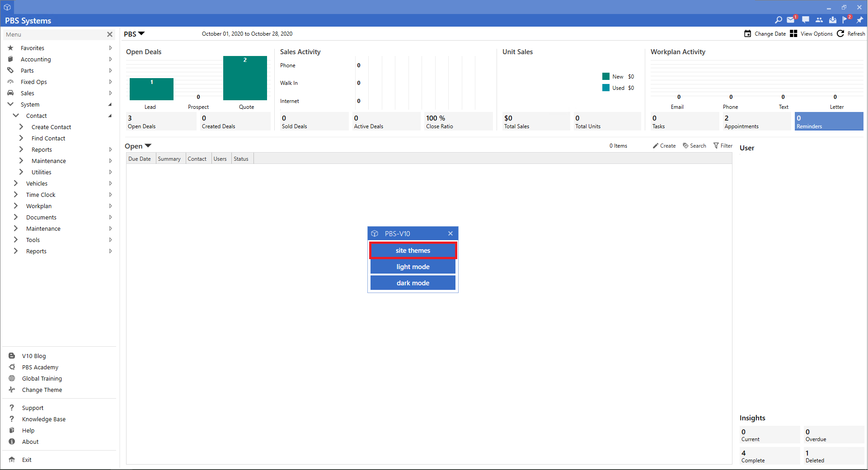Choose the site themes button
868x470 pixels.
tap(413, 251)
